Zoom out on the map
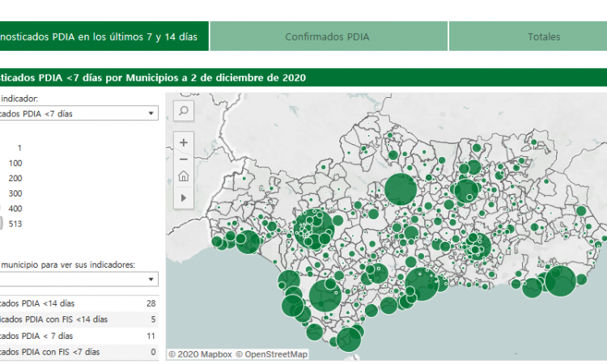This screenshot has width=607, height=364. coord(184,159)
